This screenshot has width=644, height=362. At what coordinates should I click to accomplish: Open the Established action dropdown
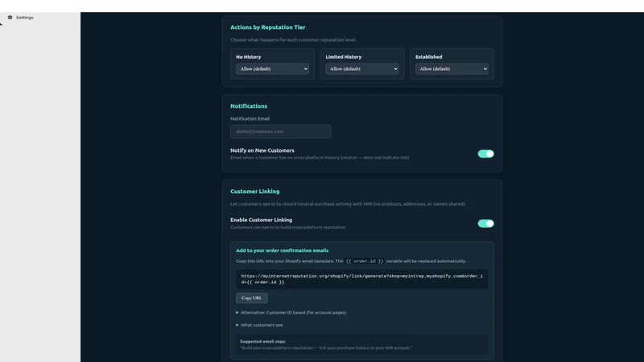click(x=452, y=69)
